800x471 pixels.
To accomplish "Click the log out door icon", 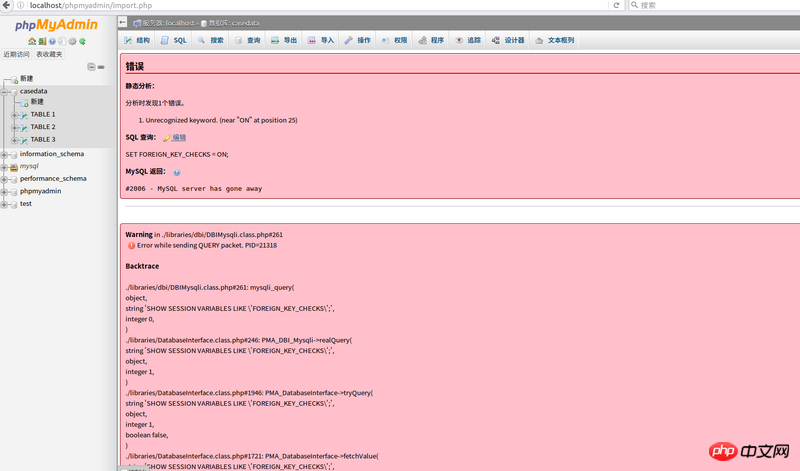I will point(42,41).
